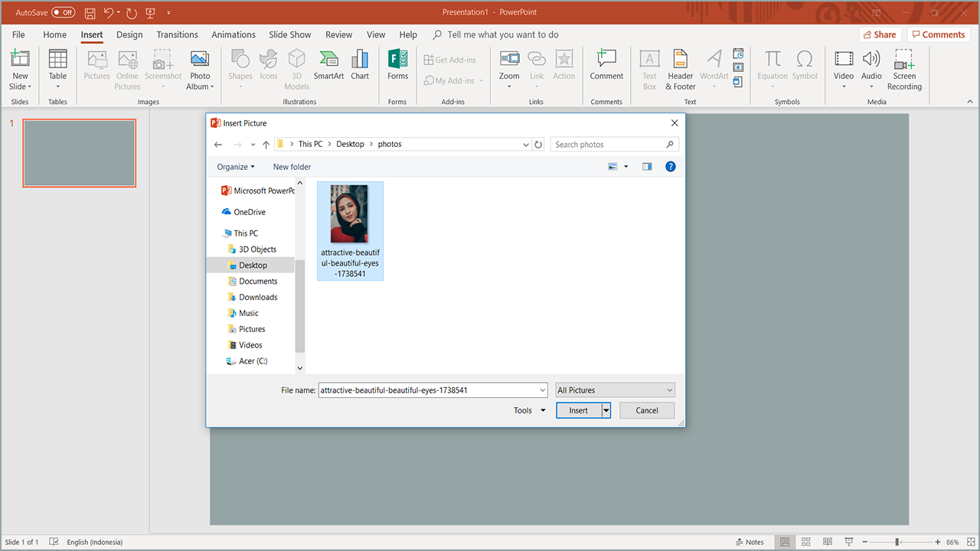The image size is (980, 551).
Task: Switch to the Design ribbon tab
Action: pyautogui.click(x=129, y=34)
